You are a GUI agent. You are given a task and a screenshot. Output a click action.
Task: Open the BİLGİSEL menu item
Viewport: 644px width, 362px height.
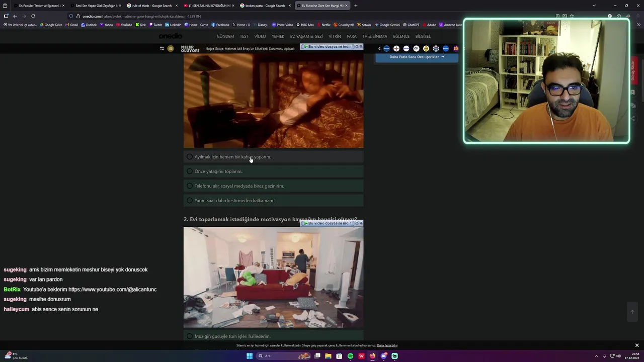(423, 36)
